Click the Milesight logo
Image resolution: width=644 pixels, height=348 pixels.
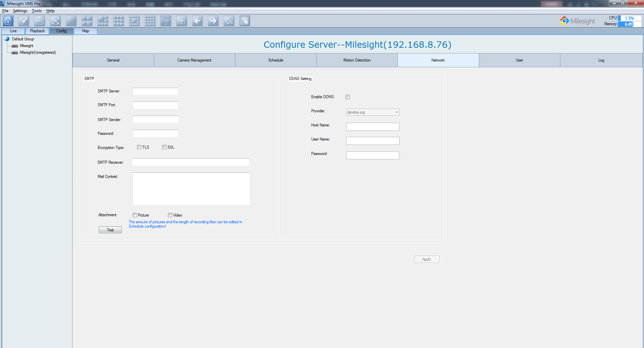[577, 21]
